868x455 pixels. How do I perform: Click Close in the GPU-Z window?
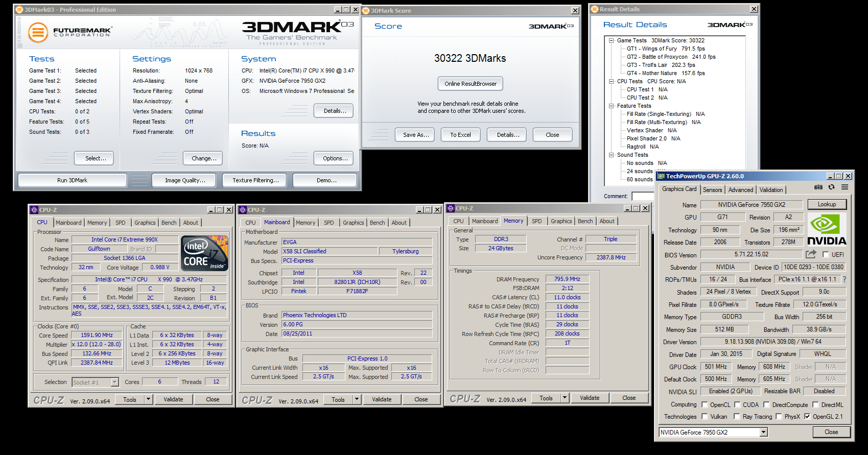click(831, 432)
